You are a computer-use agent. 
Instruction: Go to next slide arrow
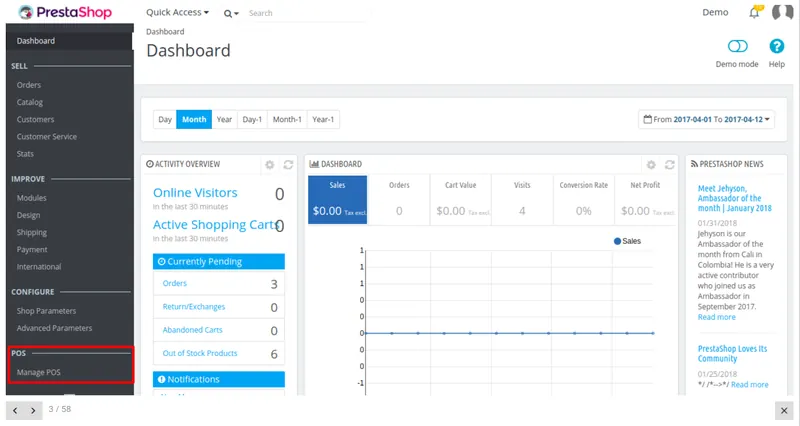tap(33, 410)
